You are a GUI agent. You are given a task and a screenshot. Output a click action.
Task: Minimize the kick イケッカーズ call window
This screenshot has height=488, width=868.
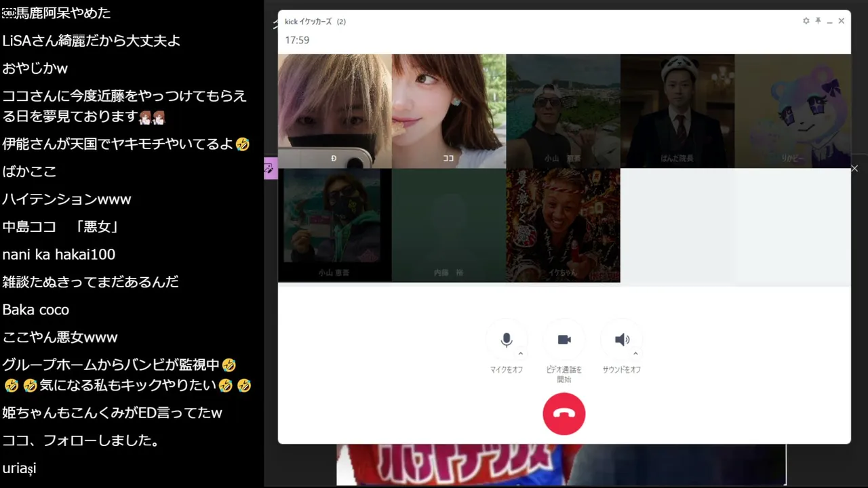(830, 22)
